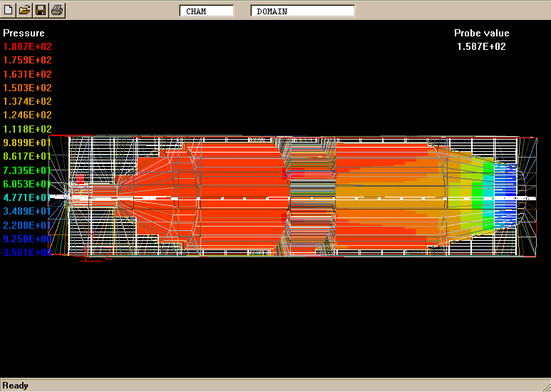Print the plot with the printer icon
The height and width of the screenshot is (392, 551).
pyautogui.click(x=58, y=10)
